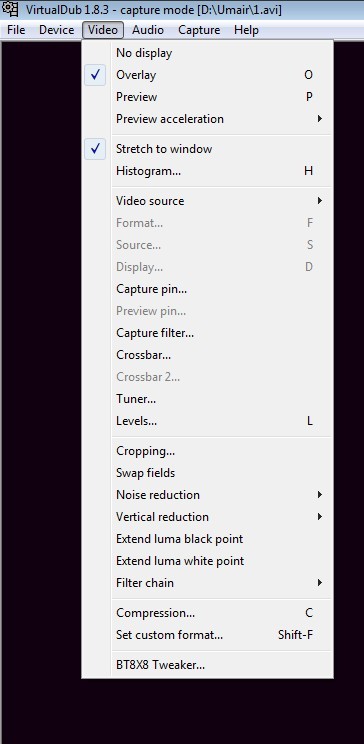Open the Audio menu
Image resolution: width=364 pixels, height=744 pixels.
(148, 30)
